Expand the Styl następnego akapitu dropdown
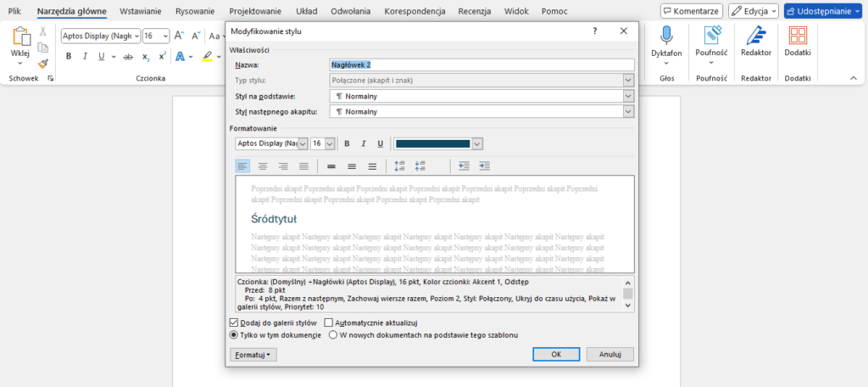 pos(628,111)
